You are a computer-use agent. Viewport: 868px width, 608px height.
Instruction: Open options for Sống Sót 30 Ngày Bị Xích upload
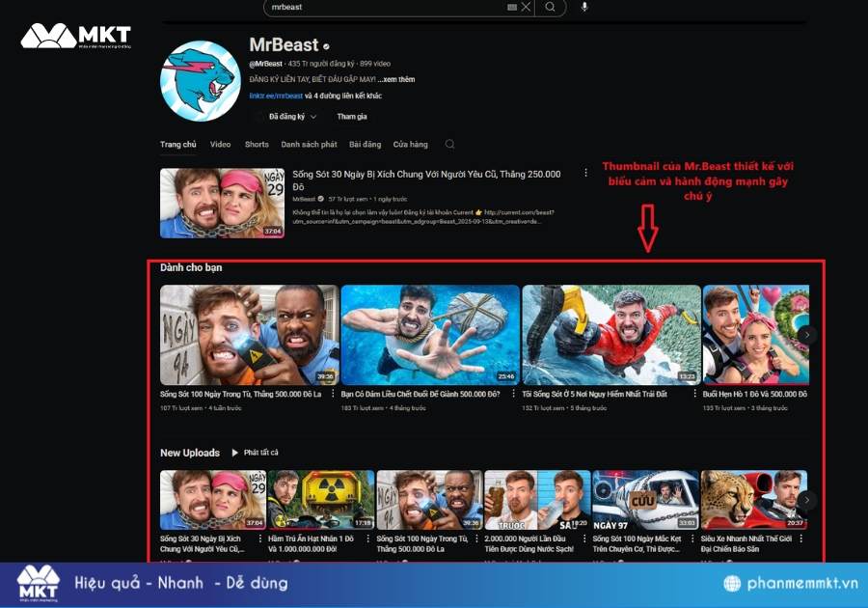tap(260, 539)
